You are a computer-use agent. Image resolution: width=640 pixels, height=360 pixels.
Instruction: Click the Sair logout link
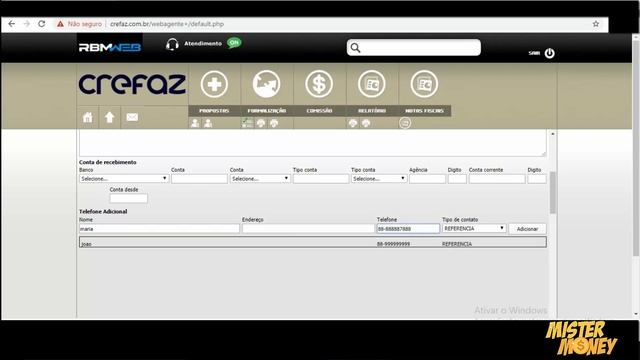[x=534, y=53]
